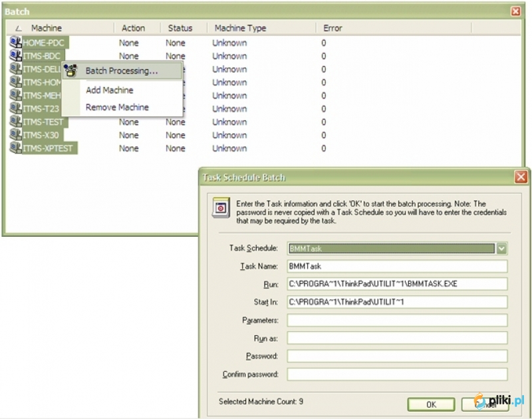The image size is (532, 419).
Task: Click the HOME-PDC machine icon
Action: (x=15, y=43)
